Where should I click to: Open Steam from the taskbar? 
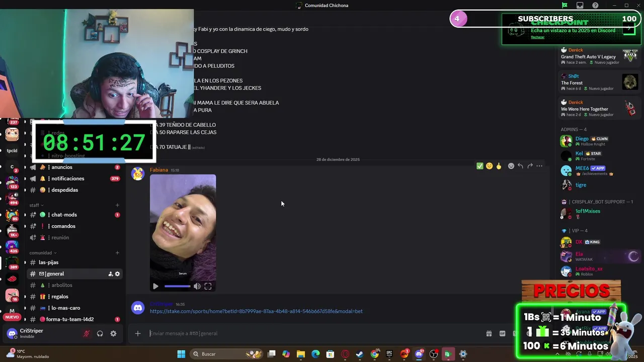tap(360, 354)
